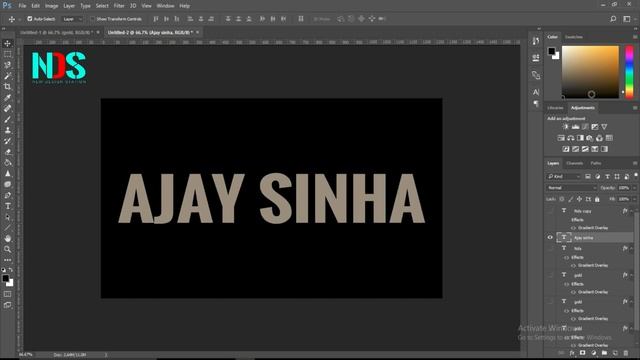Open the Fill dropdown arrow
This screenshot has width=640, height=360.
click(634, 199)
